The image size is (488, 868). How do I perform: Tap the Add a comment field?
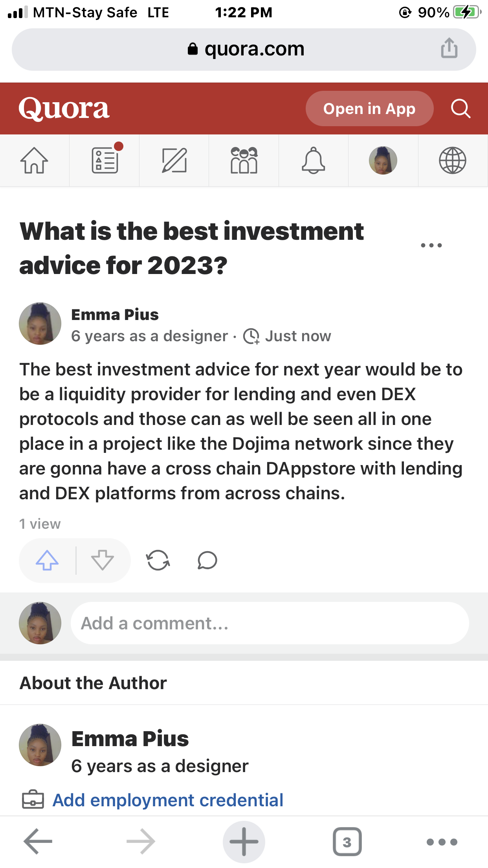click(270, 623)
